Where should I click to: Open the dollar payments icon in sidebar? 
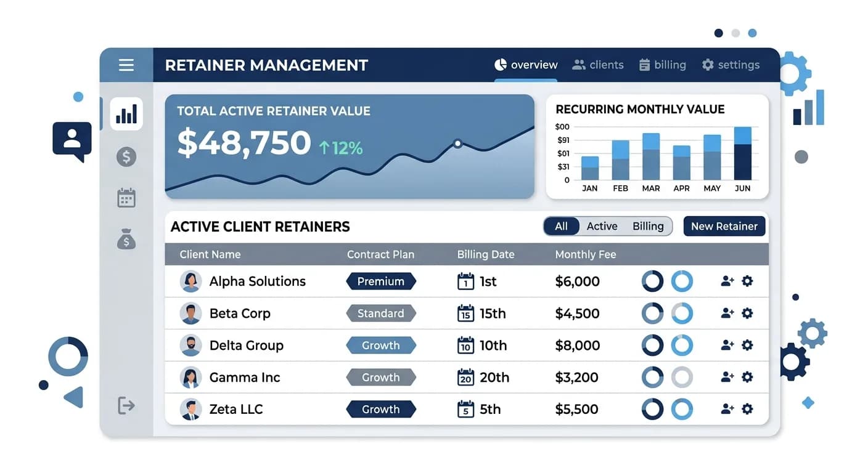click(x=126, y=156)
